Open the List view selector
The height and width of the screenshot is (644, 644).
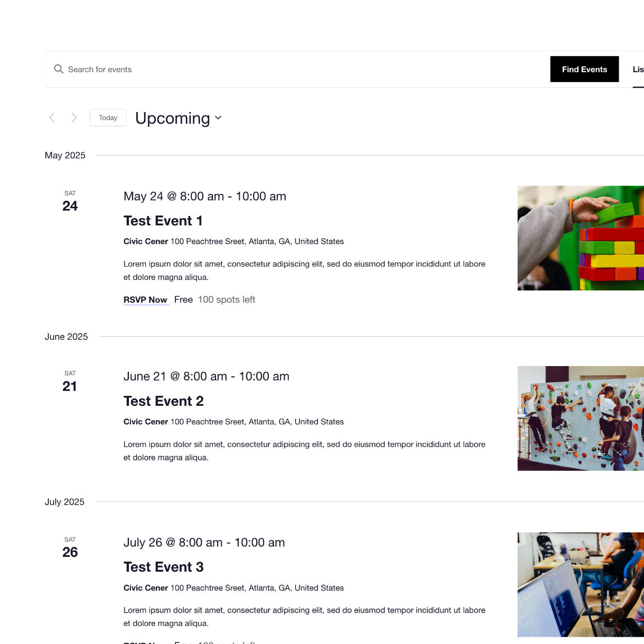coord(638,69)
